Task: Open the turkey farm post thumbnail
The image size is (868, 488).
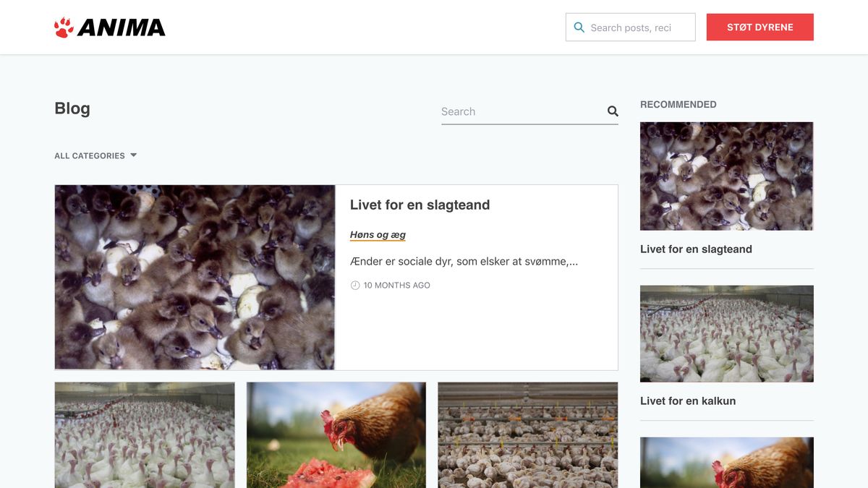Action: (x=145, y=435)
